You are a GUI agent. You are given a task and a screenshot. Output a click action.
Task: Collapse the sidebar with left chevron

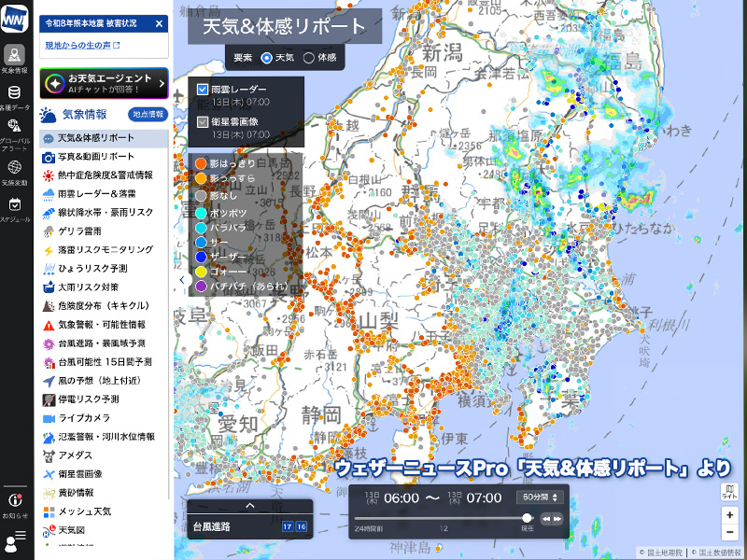pyautogui.click(x=182, y=280)
